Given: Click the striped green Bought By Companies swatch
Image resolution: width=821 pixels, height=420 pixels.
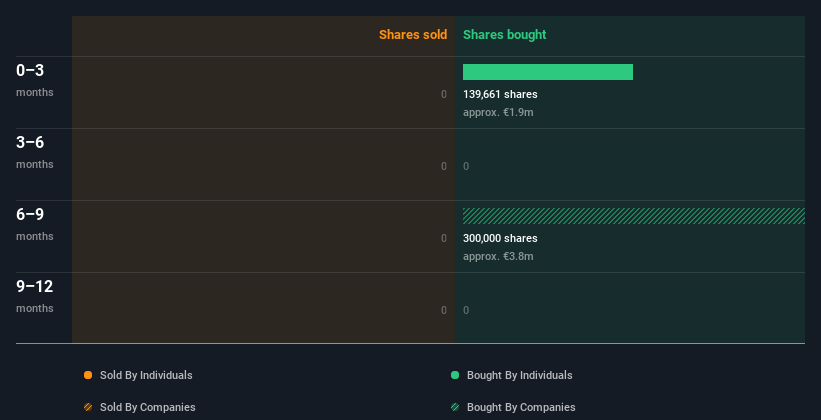Looking at the screenshot, I should 455,407.
